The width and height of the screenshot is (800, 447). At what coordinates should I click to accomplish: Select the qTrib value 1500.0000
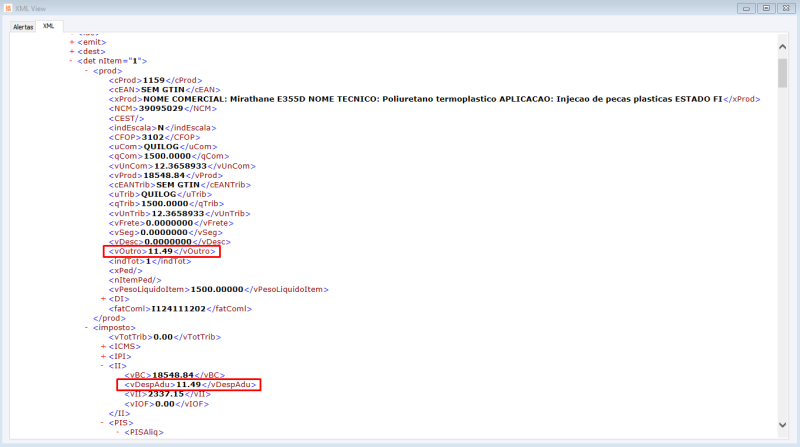(x=164, y=204)
